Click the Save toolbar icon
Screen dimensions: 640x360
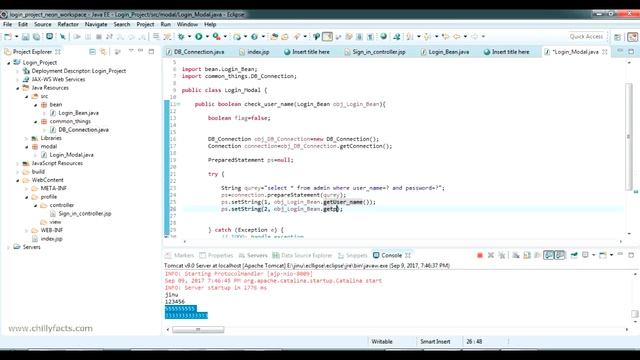coord(26,37)
